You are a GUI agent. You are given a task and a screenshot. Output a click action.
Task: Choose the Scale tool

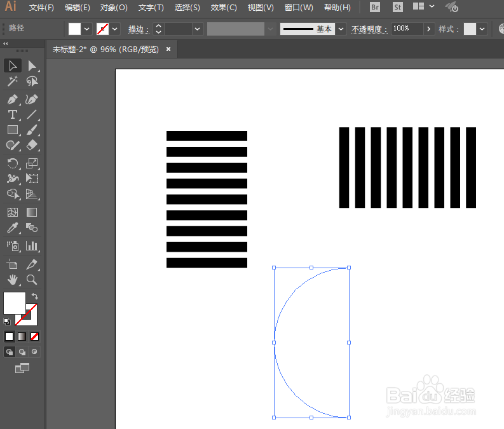(x=32, y=163)
